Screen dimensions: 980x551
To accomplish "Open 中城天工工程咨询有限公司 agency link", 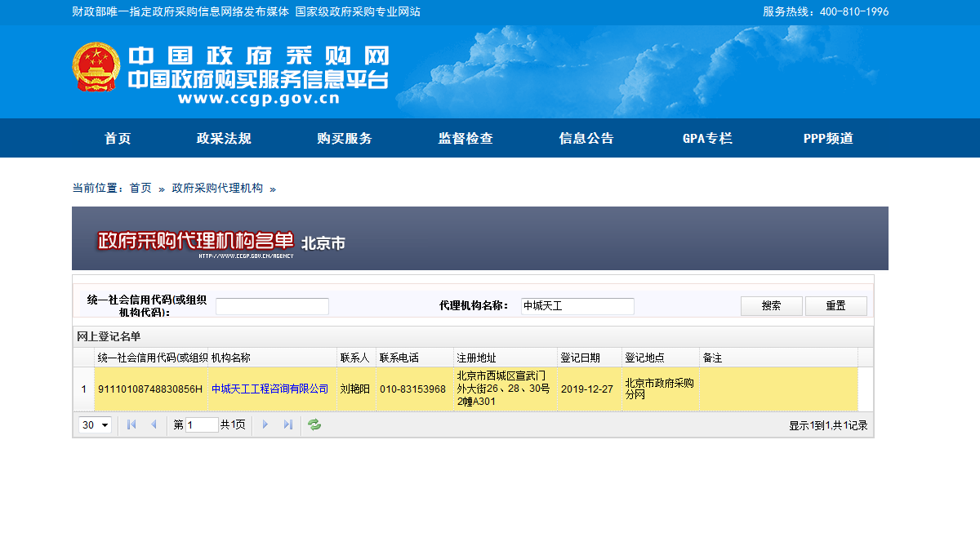I will pos(270,389).
